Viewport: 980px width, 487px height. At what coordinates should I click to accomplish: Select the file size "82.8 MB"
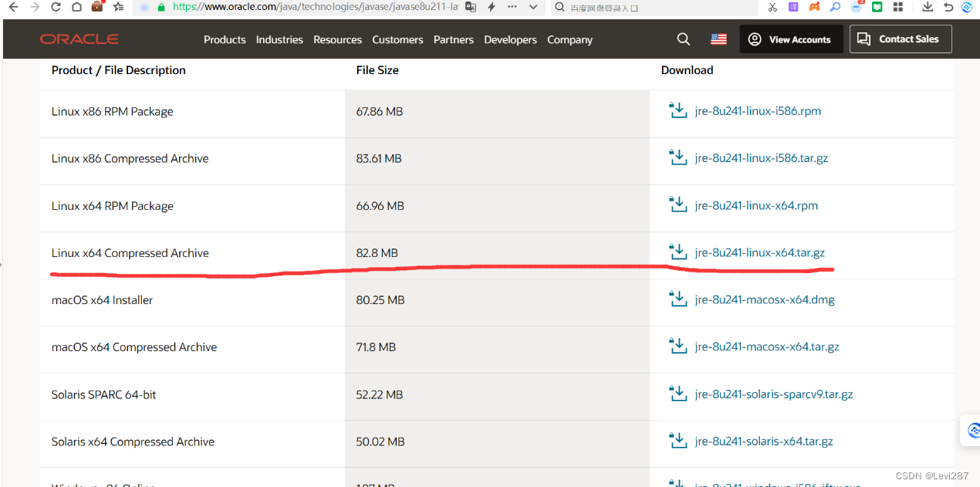click(x=377, y=253)
